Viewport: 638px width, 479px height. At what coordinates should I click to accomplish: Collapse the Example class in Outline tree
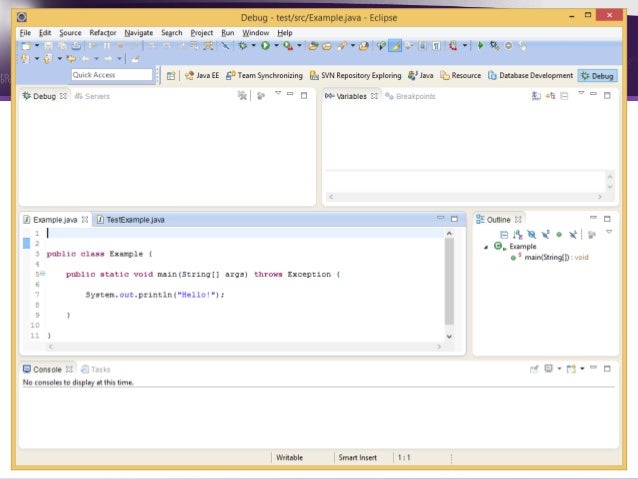[486, 246]
